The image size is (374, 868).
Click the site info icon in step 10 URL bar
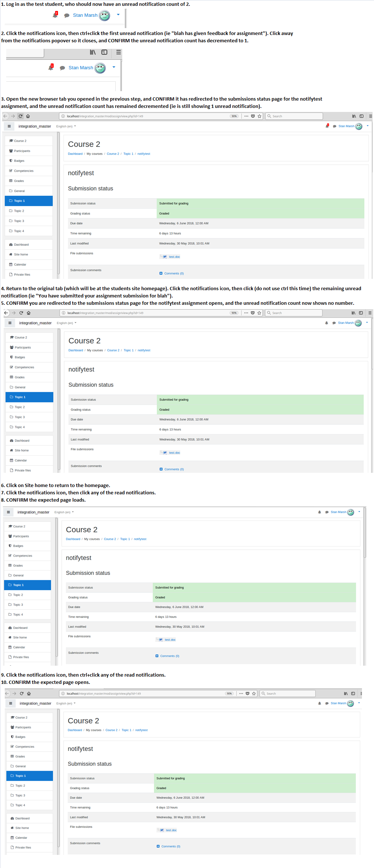(x=63, y=693)
